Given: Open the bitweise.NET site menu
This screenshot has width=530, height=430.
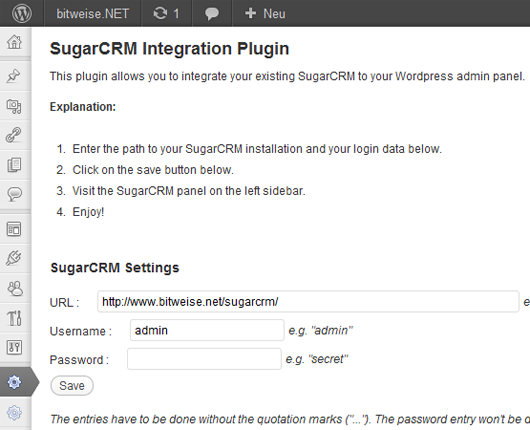Looking at the screenshot, I should coord(93,14).
